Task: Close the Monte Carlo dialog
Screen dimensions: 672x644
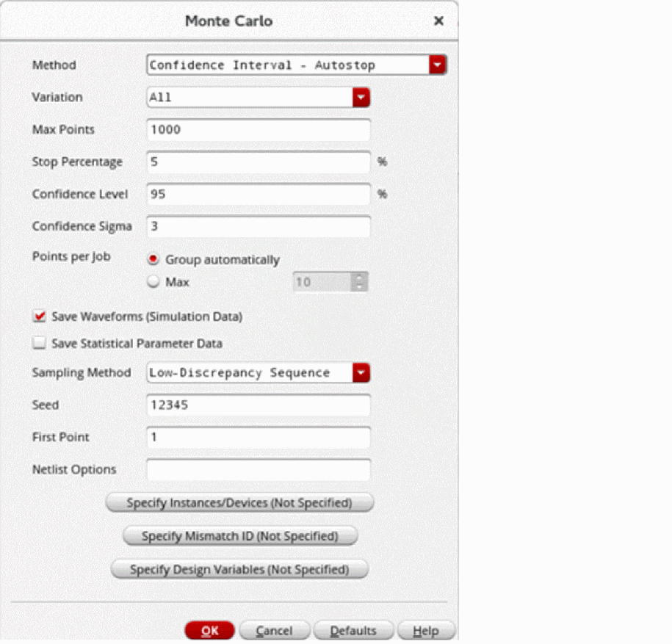Action: coord(438,21)
